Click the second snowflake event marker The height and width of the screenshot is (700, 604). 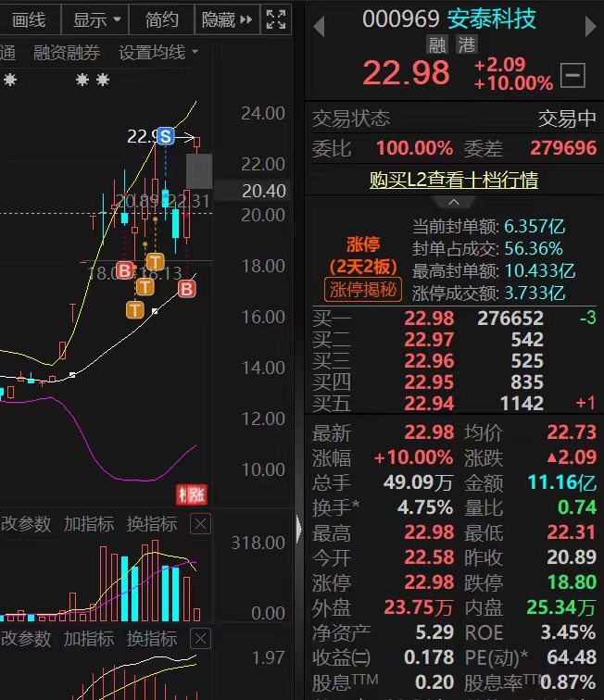(82, 80)
